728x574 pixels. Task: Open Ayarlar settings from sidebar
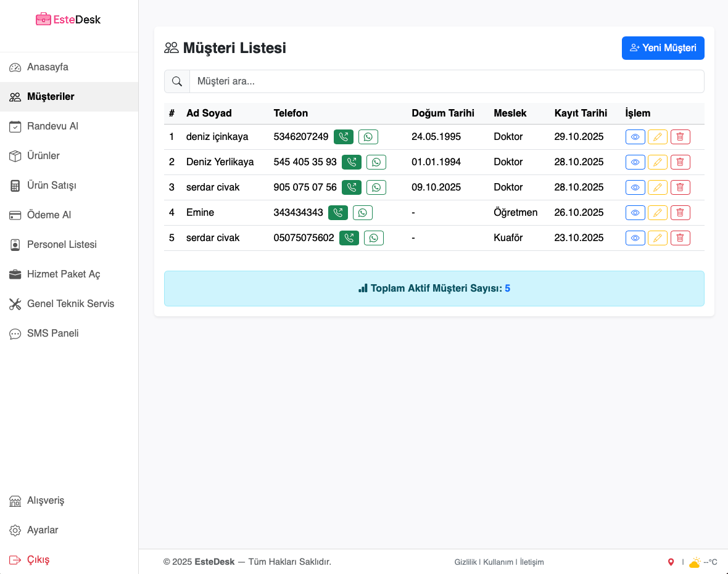43,530
